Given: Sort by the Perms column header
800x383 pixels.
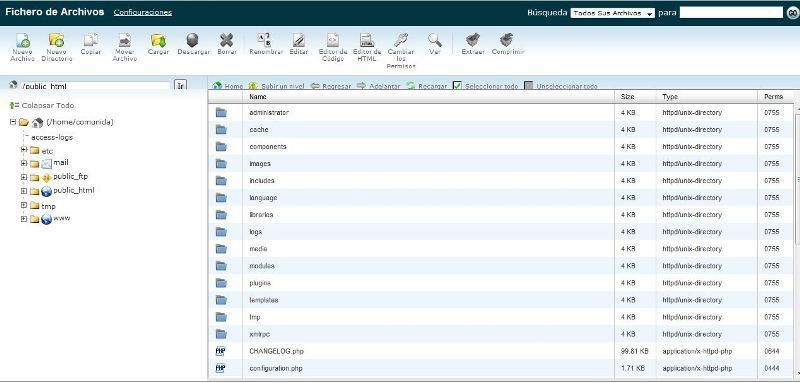Looking at the screenshot, I should coord(773,96).
